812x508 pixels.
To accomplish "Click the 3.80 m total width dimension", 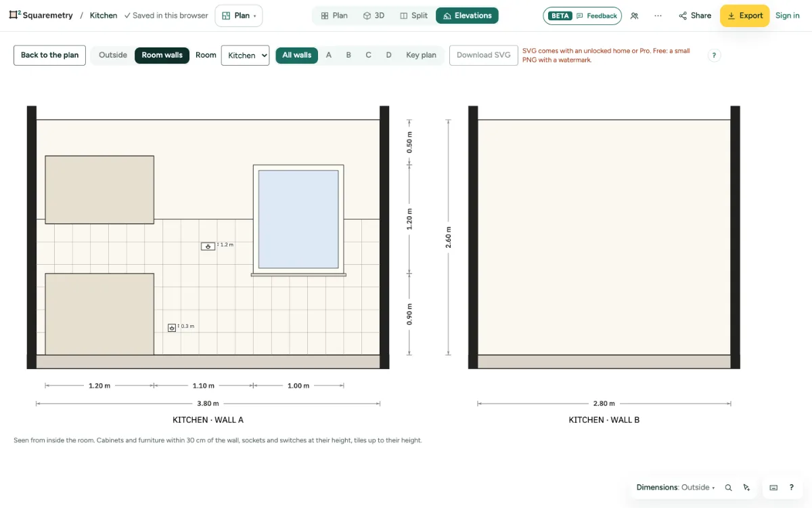I will click(x=208, y=403).
